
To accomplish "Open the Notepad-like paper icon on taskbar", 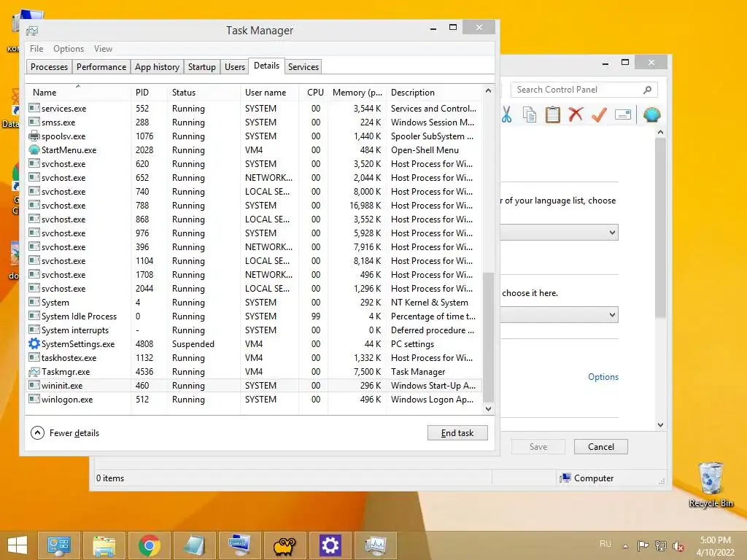I will pos(194,545).
